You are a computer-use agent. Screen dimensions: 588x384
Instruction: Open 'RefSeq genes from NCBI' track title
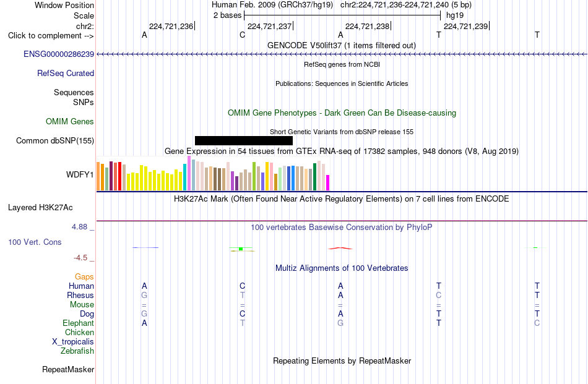(x=342, y=64)
